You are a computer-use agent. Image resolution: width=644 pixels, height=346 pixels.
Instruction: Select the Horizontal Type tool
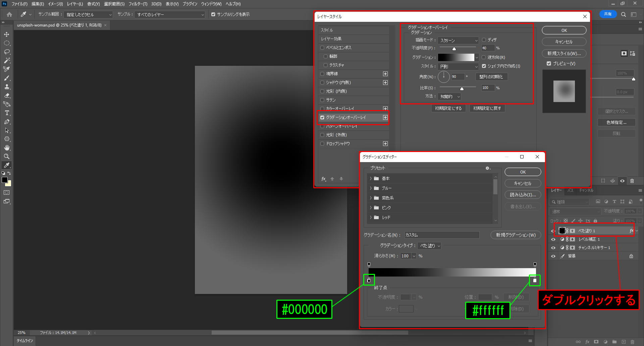point(7,113)
